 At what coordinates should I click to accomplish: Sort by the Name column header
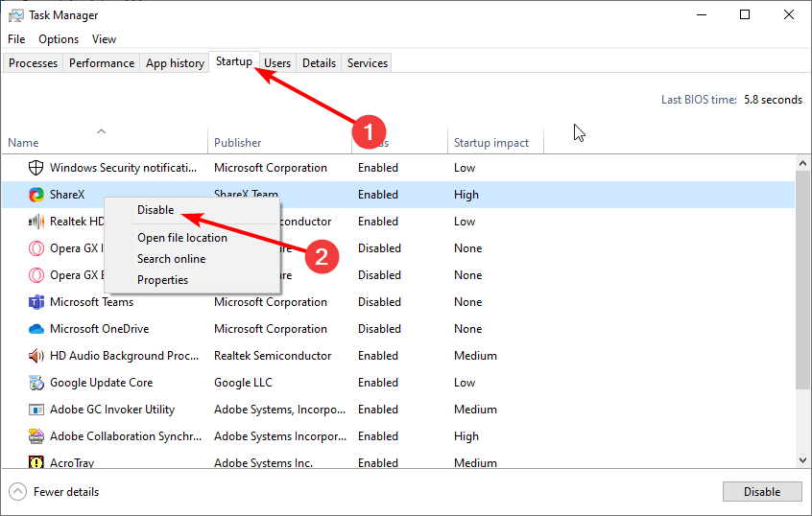pyautogui.click(x=23, y=143)
